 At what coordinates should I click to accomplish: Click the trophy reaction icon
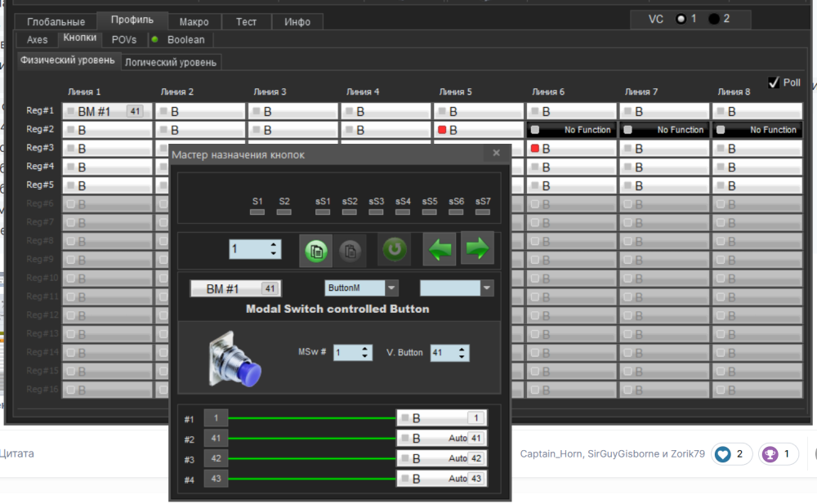[x=770, y=454]
